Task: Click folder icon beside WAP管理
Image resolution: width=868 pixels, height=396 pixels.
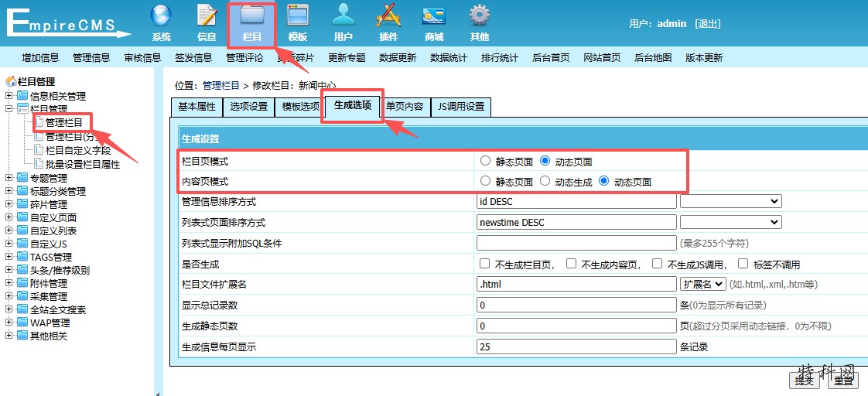Action: [x=22, y=323]
